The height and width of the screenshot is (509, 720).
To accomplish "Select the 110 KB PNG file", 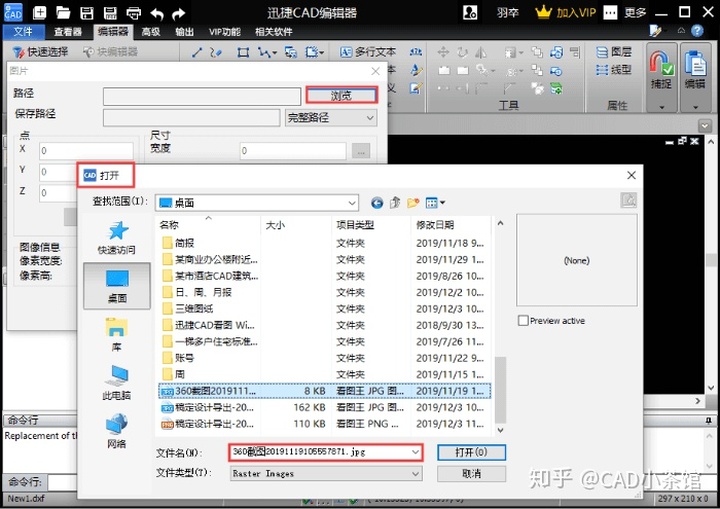I will [324, 424].
